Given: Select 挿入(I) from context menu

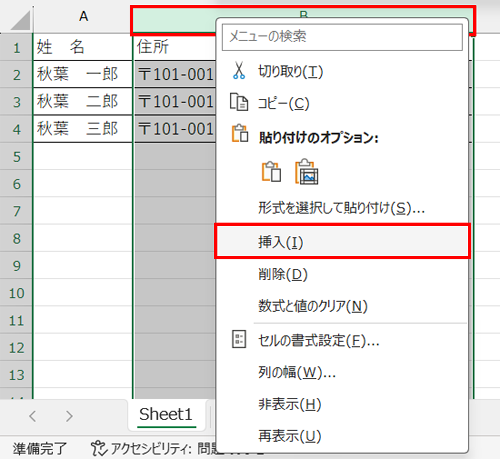Looking at the screenshot, I should coord(342,242).
